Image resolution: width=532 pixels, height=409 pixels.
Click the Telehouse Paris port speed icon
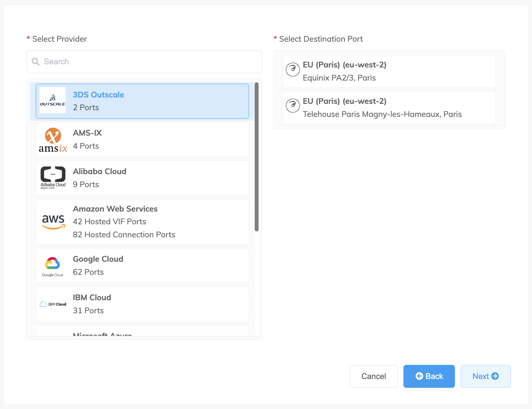(x=293, y=105)
